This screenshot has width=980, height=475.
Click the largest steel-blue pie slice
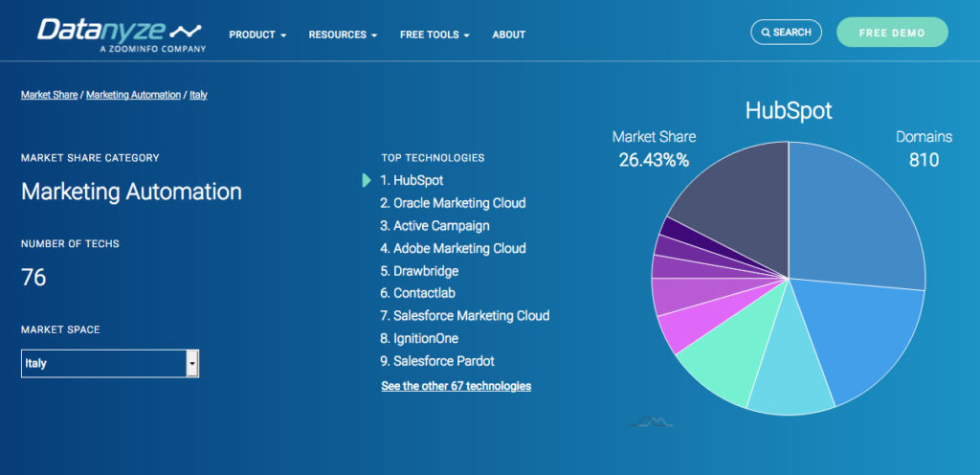pos(850,218)
